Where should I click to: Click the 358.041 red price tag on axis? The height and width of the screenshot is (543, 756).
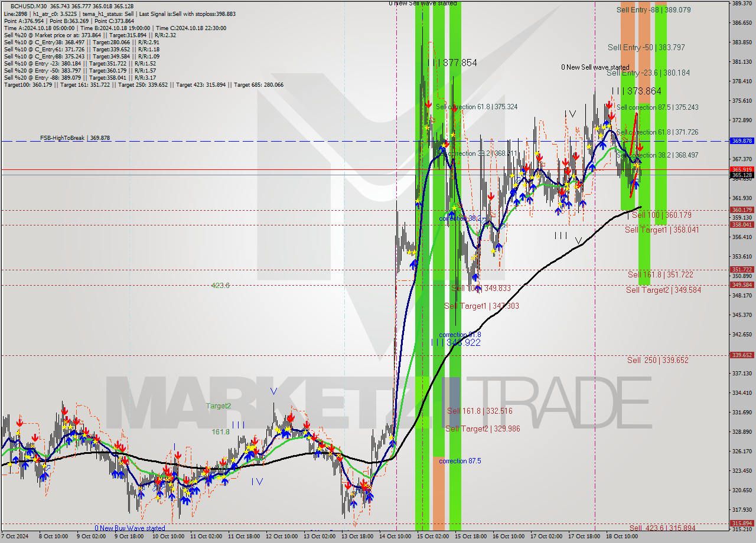coord(742,225)
